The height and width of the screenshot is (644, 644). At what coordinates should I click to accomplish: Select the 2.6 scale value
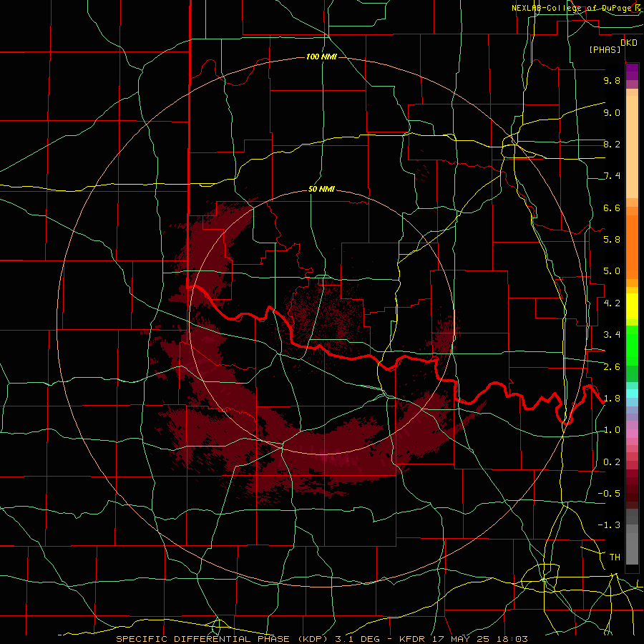(612, 367)
